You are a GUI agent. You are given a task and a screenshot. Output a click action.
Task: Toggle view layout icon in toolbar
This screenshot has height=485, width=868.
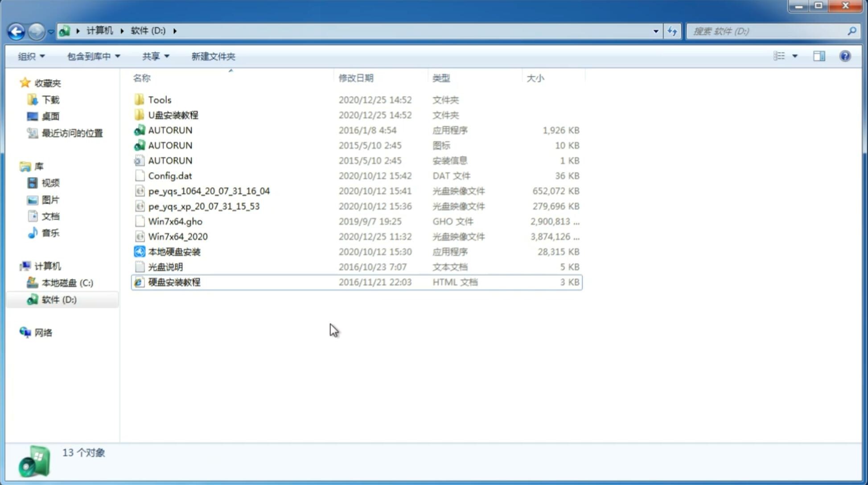(x=820, y=56)
